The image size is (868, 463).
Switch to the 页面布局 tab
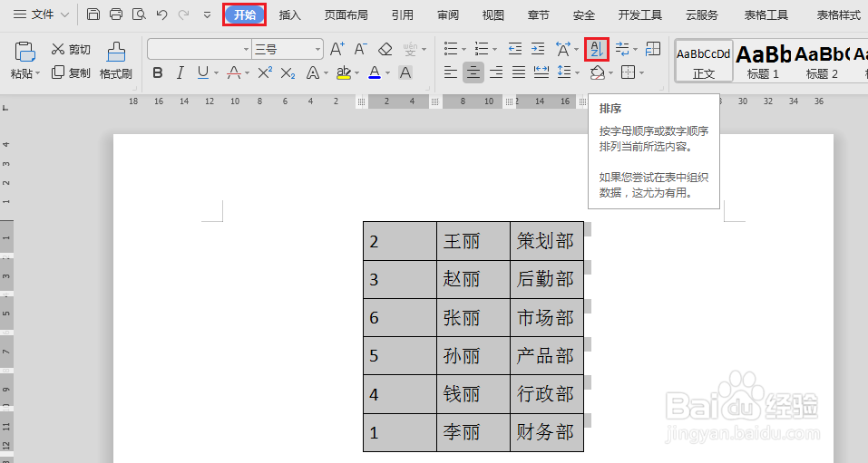[346, 14]
